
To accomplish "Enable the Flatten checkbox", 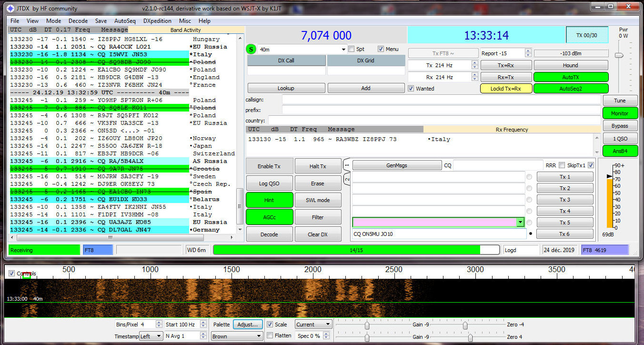I will [270, 336].
